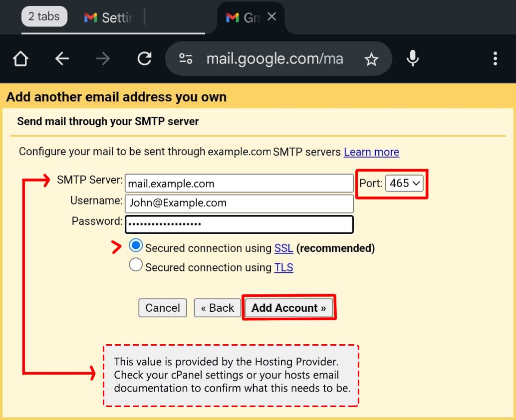Go back with the left arrow icon

[x=62, y=59]
